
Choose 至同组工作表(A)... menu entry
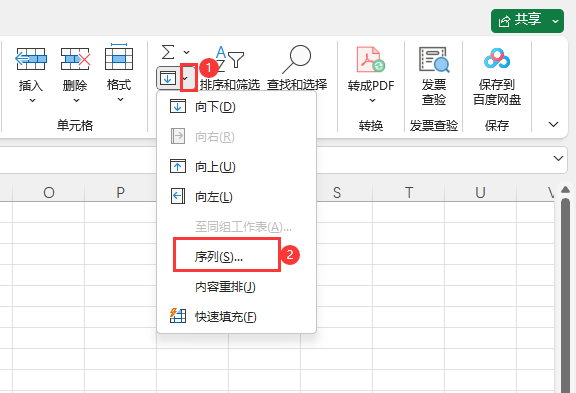tap(237, 227)
